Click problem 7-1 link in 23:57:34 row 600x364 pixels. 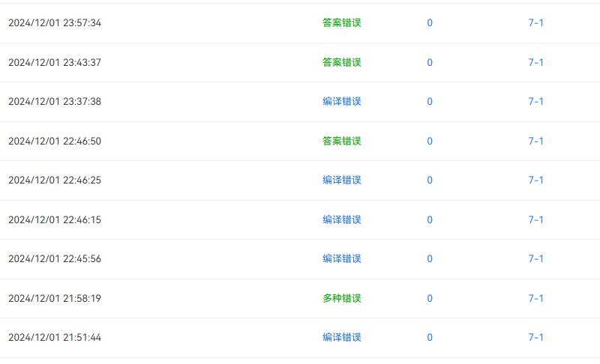(535, 23)
